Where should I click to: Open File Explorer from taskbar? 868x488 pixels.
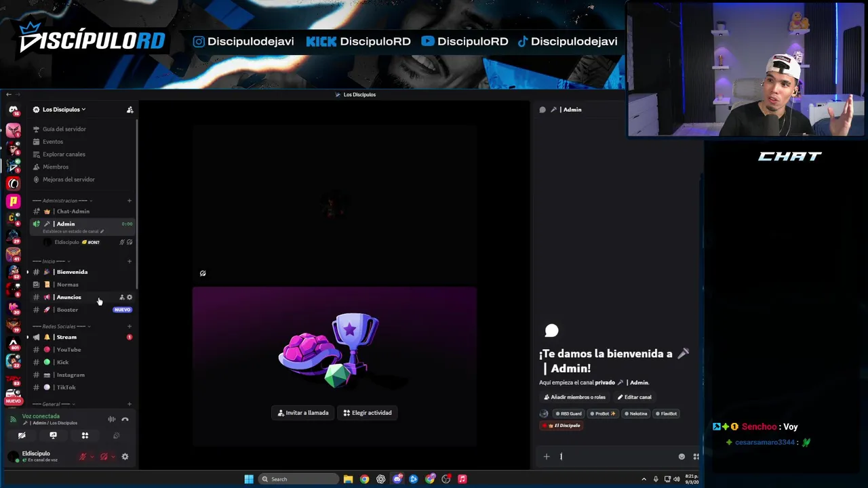[x=348, y=479]
